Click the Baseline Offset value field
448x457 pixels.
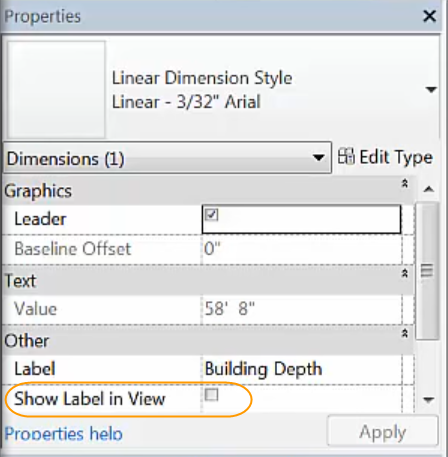302,249
